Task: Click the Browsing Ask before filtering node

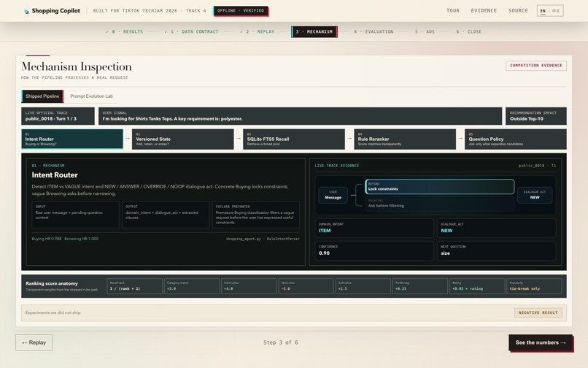Action: click(x=439, y=204)
